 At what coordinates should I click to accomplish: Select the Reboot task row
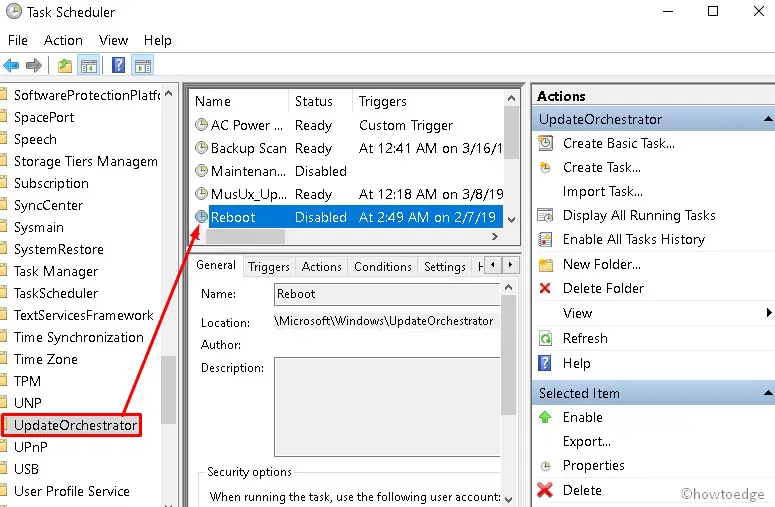pos(348,217)
